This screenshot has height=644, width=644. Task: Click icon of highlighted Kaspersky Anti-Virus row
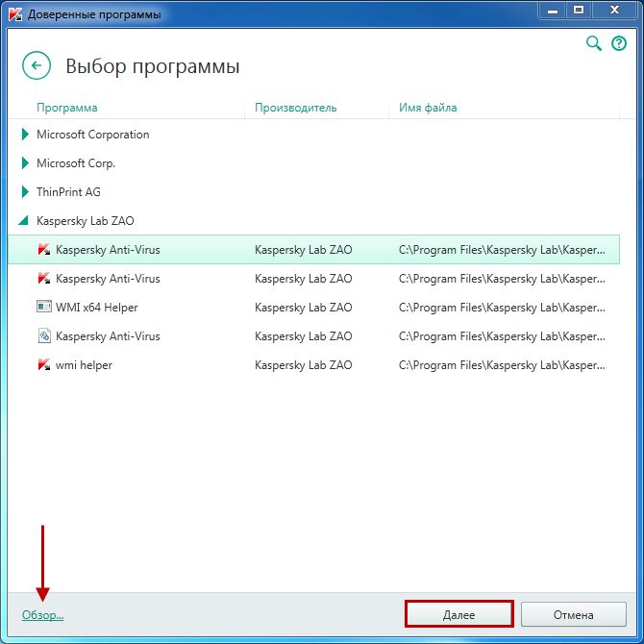[x=44, y=249]
